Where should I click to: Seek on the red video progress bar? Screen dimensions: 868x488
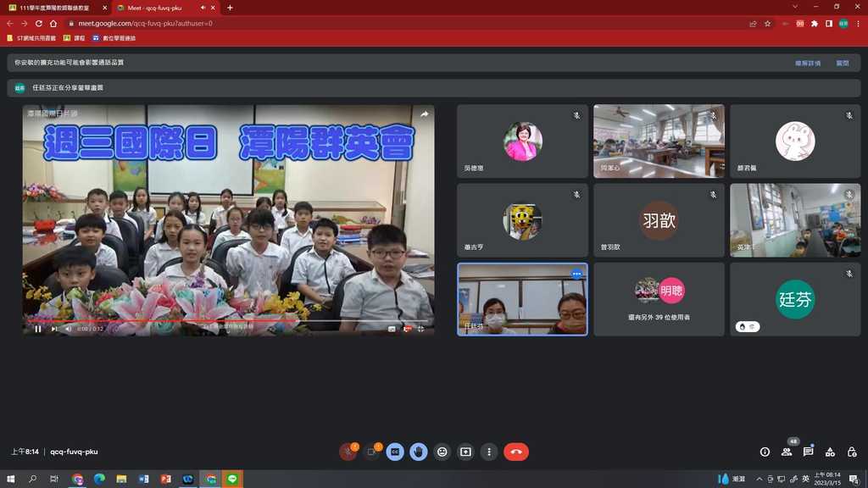pos(229,320)
